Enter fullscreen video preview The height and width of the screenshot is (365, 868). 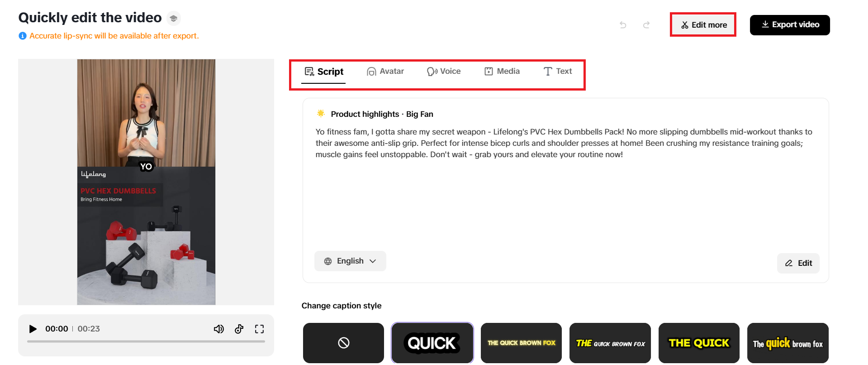[x=259, y=329]
